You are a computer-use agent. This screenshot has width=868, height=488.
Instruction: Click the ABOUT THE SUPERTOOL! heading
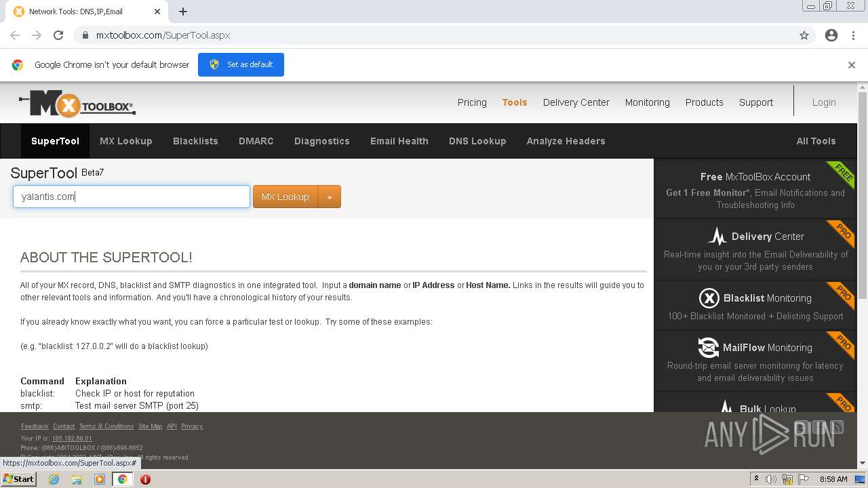tap(106, 258)
